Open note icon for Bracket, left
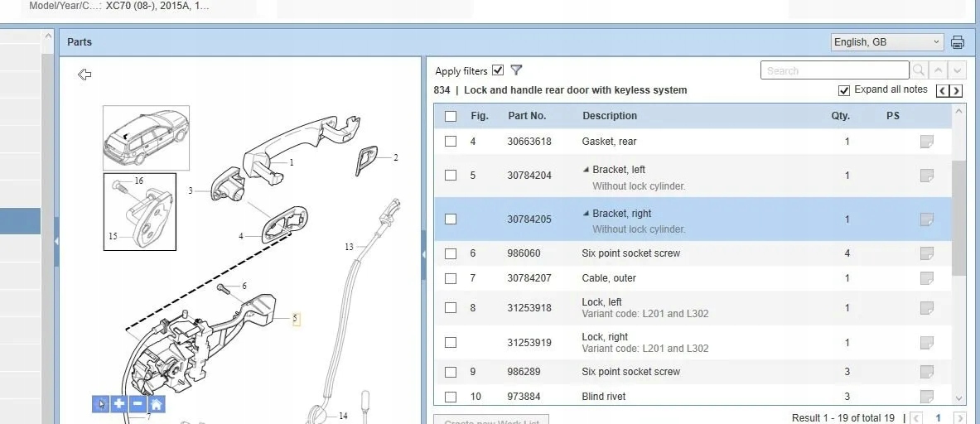980x424 pixels. pyautogui.click(x=927, y=176)
